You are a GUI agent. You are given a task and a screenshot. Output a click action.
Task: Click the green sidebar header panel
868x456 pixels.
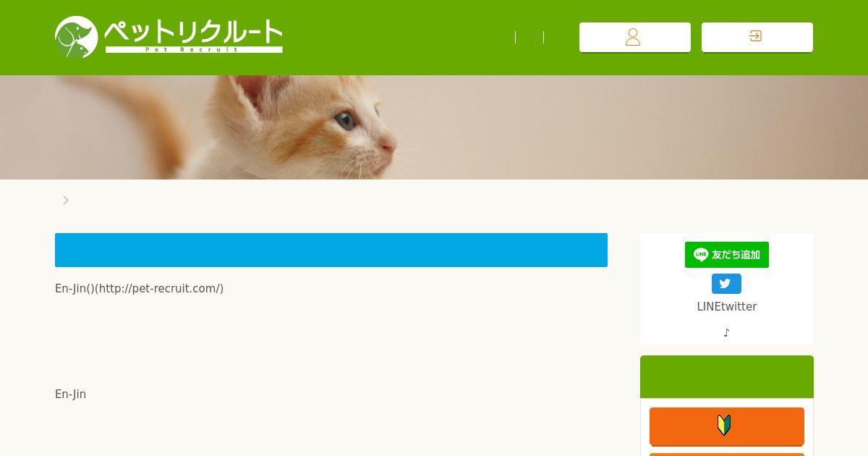point(727,376)
